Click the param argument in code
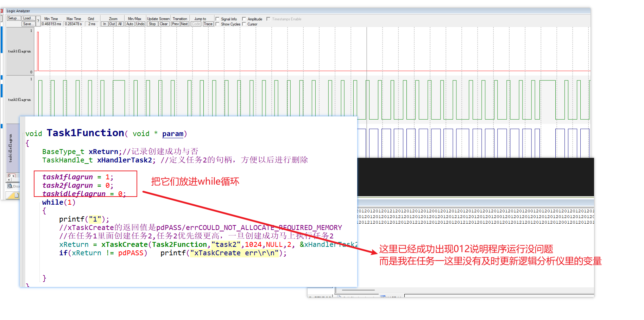644x320 pixels. point(173,134)
